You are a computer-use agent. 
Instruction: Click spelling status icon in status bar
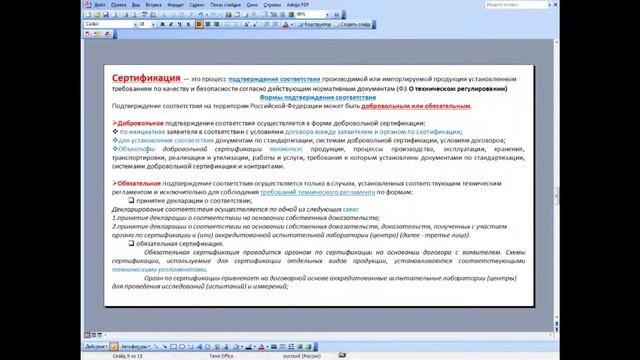coord(342,356)
